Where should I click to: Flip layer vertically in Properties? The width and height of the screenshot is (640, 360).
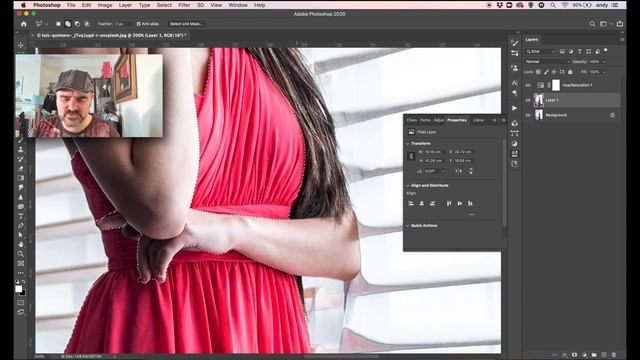[x=471, y=171]
